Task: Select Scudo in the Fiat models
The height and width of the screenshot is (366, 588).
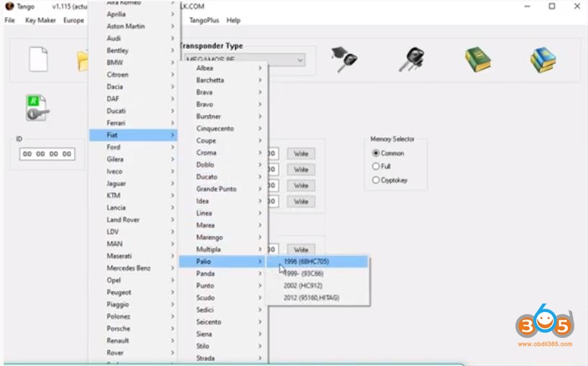Action: 223,298
